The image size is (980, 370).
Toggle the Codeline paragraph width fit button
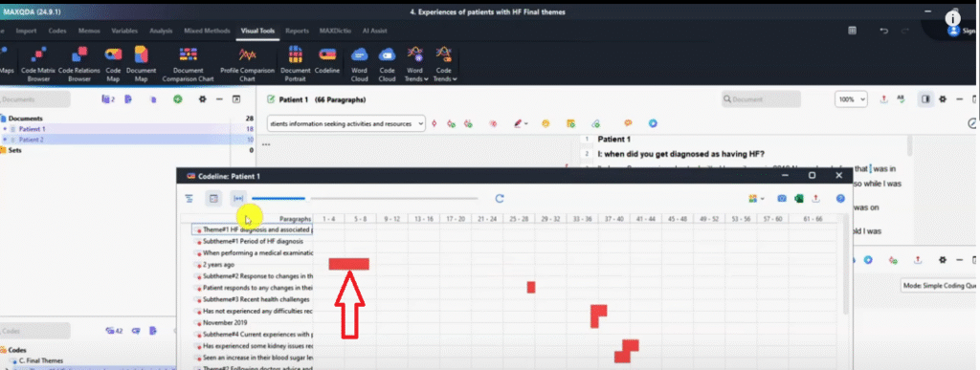click(x=238, y=199)
